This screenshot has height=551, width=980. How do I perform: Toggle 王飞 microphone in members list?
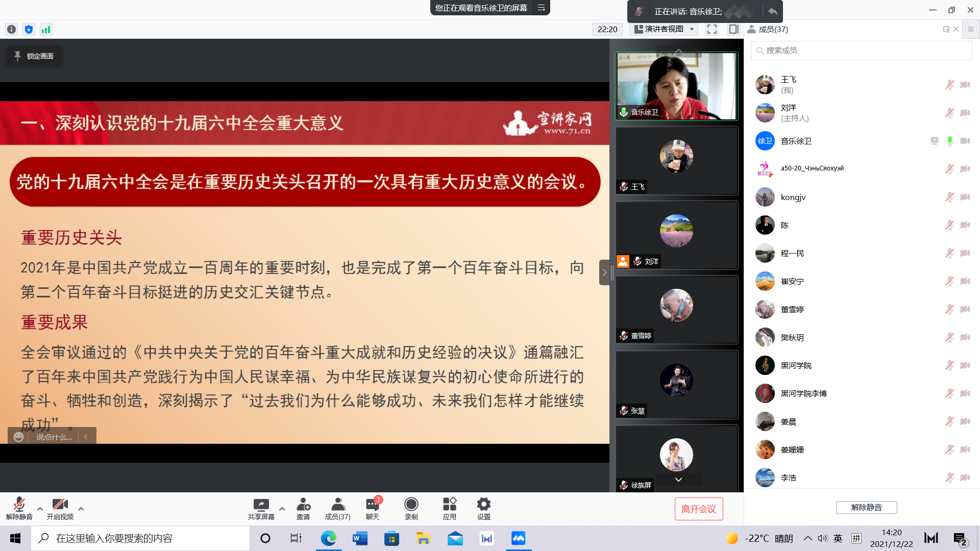[949, 85]
